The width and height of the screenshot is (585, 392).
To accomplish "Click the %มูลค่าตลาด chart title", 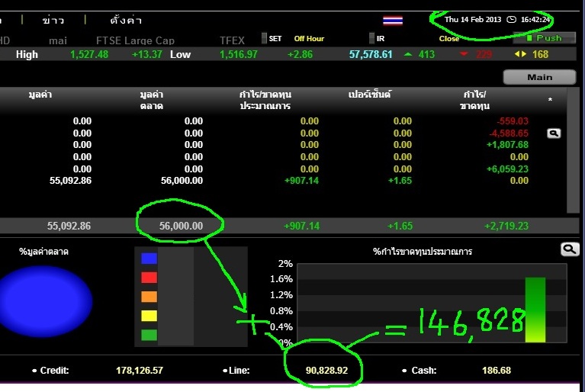I will click(x=43, y=252).
